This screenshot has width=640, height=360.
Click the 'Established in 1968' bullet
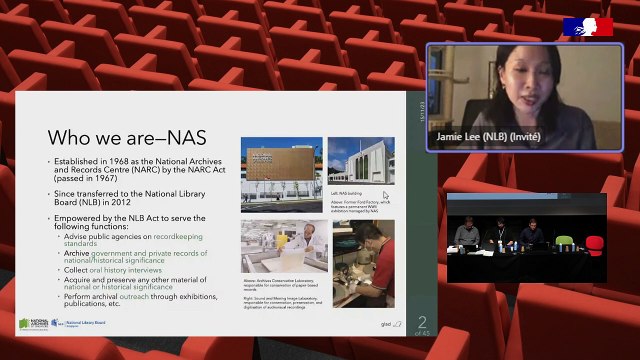coord(140,170)
